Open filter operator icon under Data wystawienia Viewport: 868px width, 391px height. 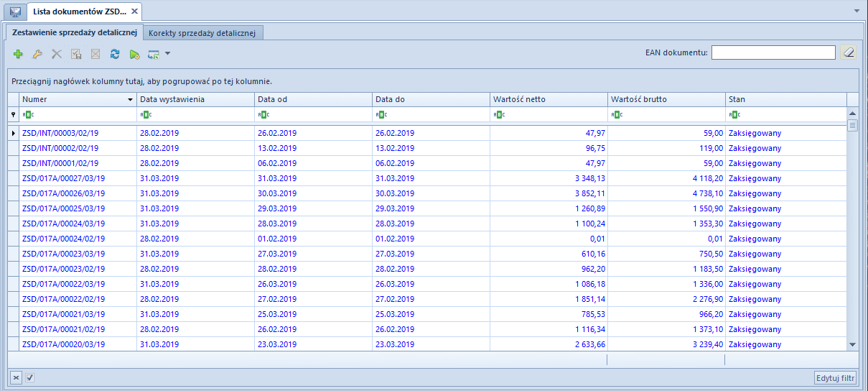pos(145,114)
